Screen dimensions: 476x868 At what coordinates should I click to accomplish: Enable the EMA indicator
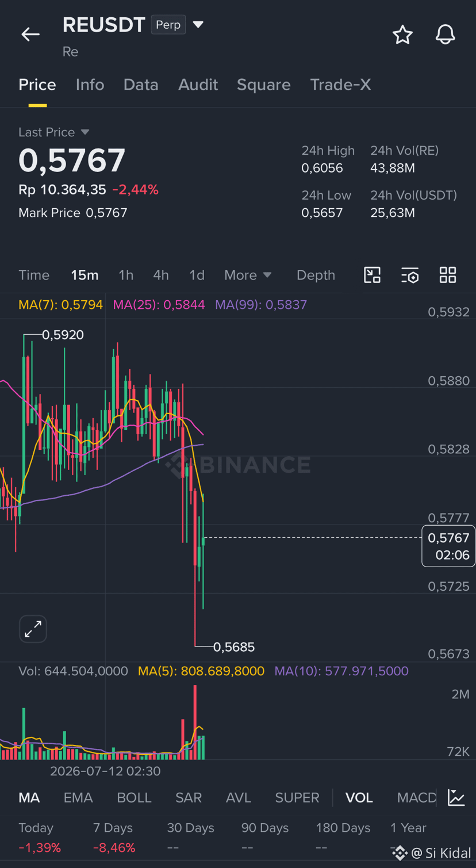coord(78,798)
